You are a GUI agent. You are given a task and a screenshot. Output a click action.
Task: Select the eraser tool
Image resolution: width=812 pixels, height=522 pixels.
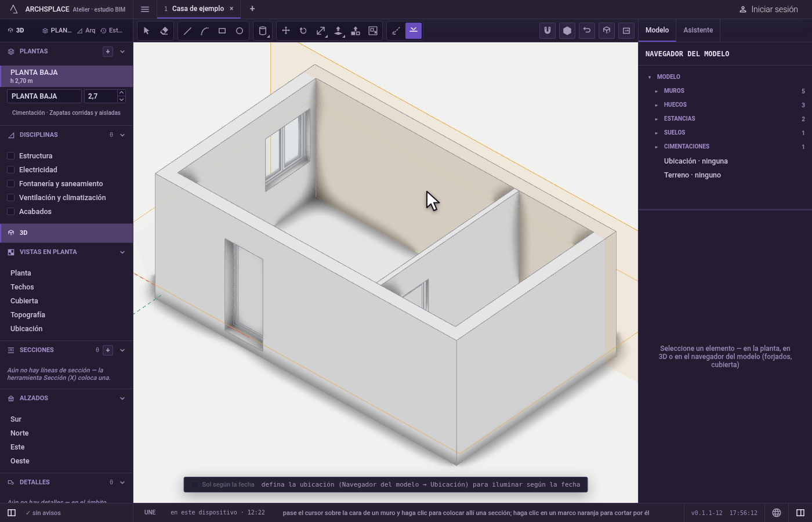[x=164, y=31]
